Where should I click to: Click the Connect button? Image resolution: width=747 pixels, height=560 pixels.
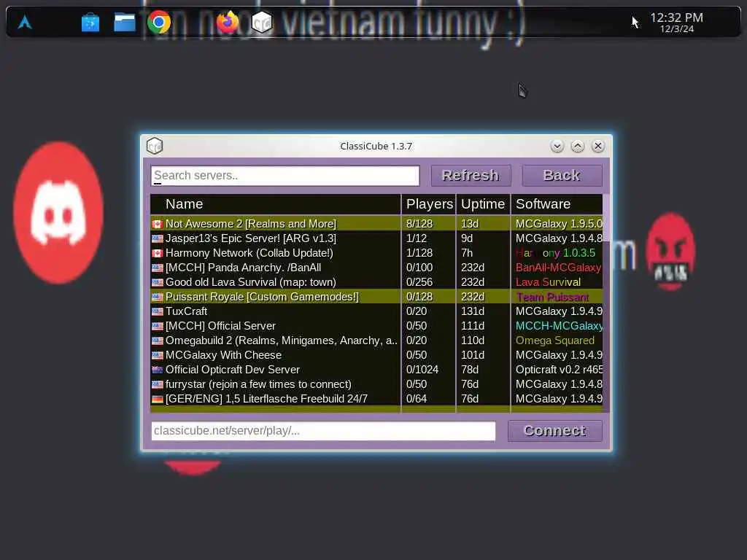click(x=555, y=430)
